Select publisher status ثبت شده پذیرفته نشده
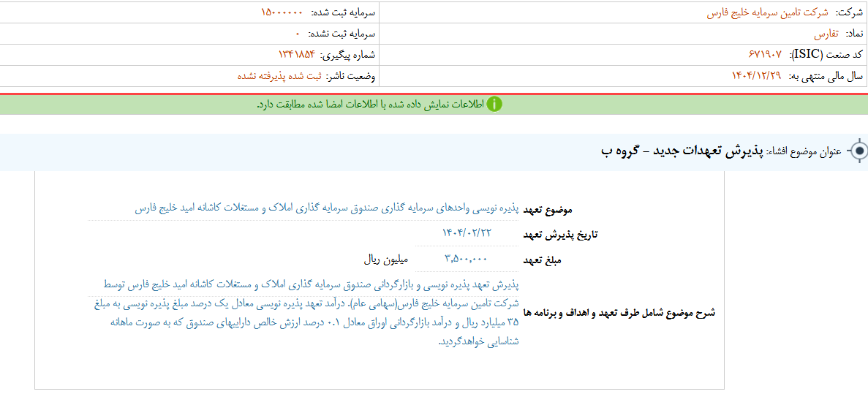Image resolution: width=868 pixels, height=405 pixels. [279, 76]
